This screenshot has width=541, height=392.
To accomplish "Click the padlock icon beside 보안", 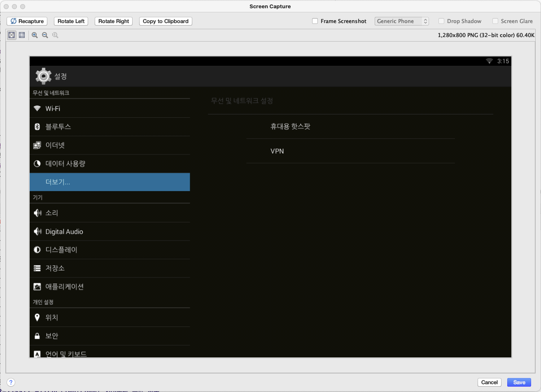I will [x=37, y=336].
